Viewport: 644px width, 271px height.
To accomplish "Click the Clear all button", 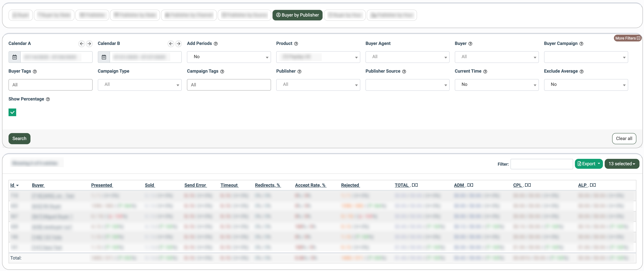I will [x=624, y=139].
